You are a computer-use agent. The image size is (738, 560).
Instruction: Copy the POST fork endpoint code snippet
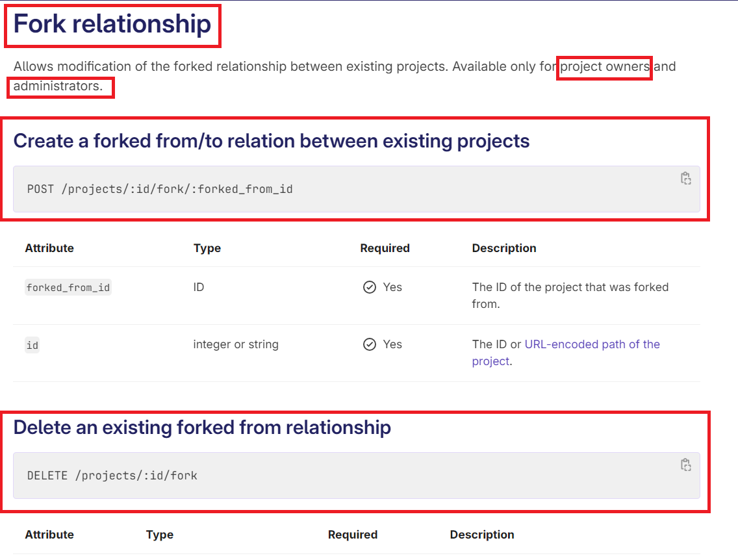(x=685, y=179)
